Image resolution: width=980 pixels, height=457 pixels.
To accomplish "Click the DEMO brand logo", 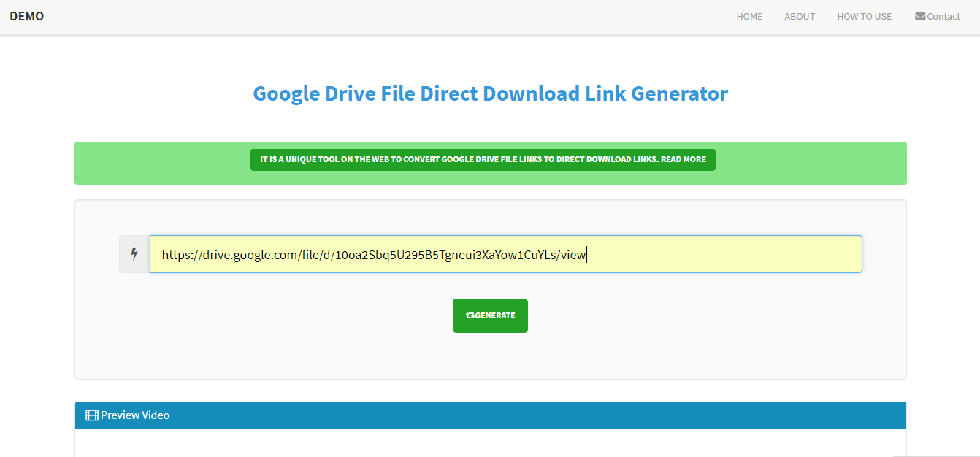I will tap(27, 16).
